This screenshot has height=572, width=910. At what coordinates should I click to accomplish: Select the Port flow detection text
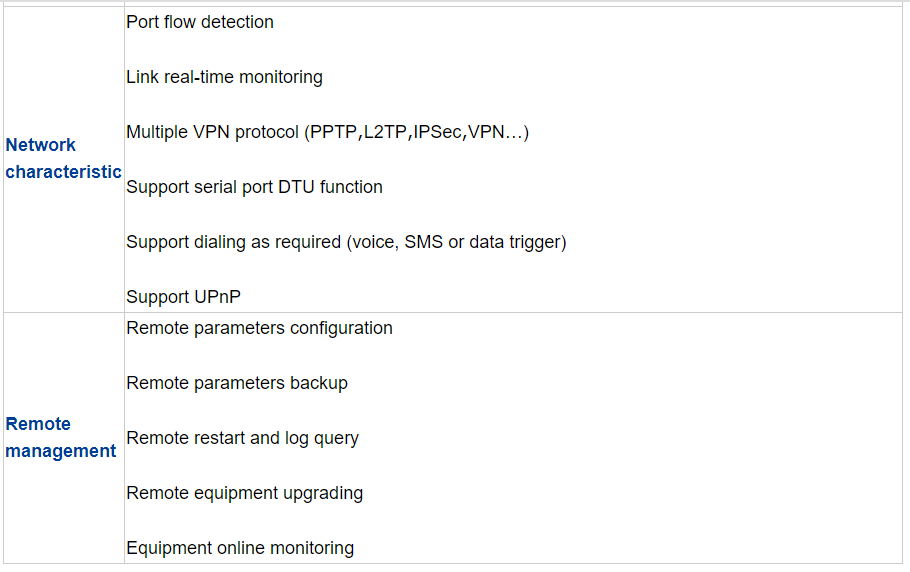pos(200,22)
